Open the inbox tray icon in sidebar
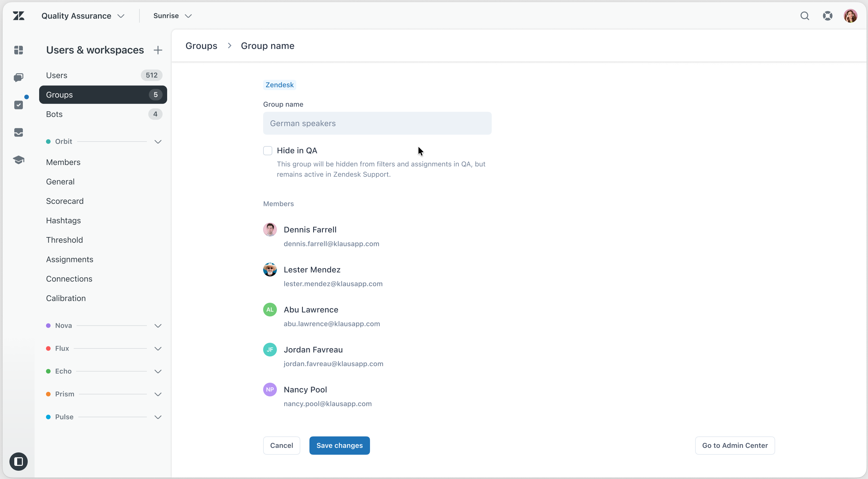 click(x=19, y=133)
